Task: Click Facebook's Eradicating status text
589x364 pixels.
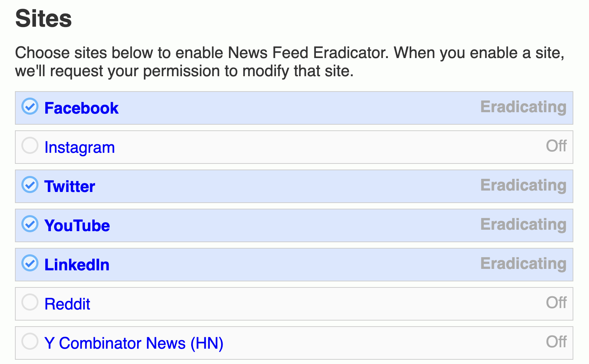Action: pos(523,107)
